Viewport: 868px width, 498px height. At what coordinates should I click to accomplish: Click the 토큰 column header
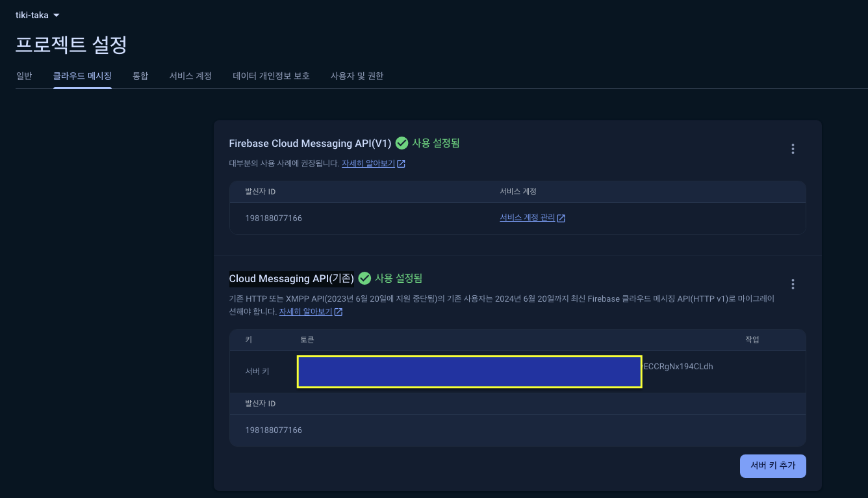[307, 340]
